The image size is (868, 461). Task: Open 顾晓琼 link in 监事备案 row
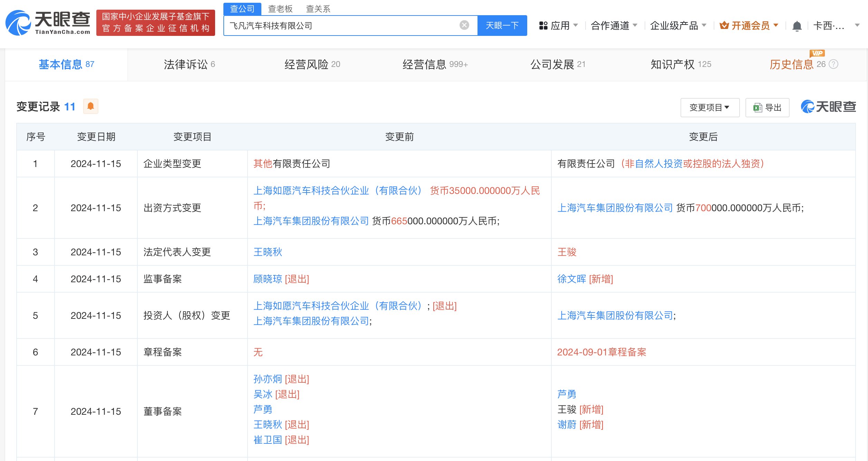pyautogui.click(x=268, y=279)
